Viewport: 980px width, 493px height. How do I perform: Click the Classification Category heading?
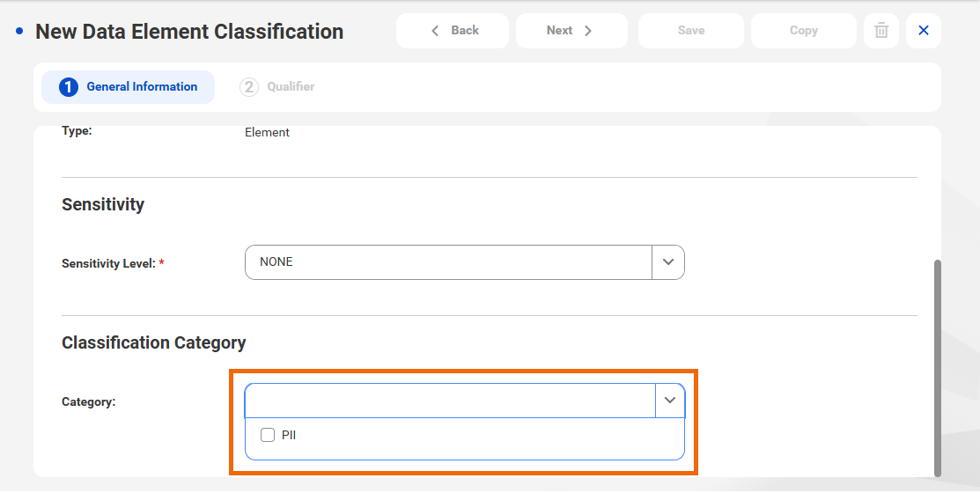(154, 342)
